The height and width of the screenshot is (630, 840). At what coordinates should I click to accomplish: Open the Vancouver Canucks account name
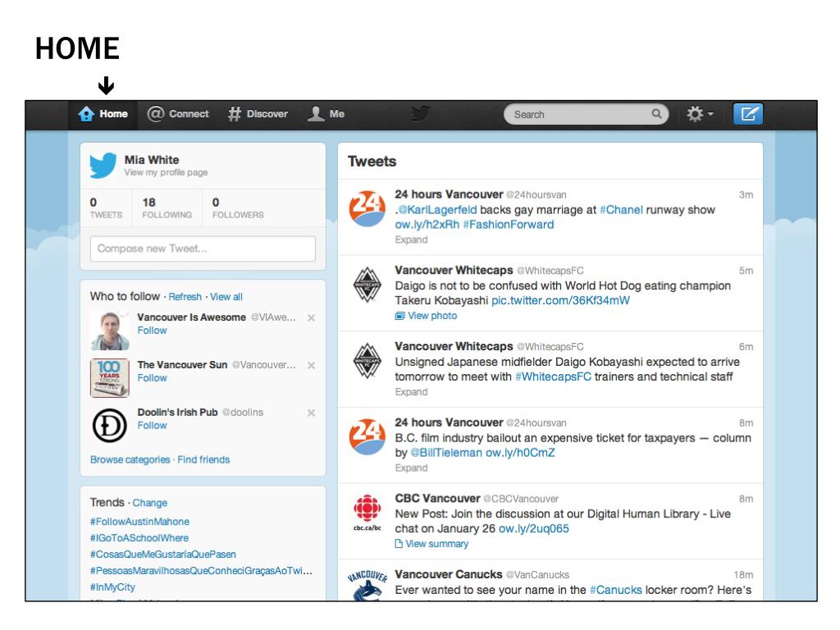click(x=449, y=574)
